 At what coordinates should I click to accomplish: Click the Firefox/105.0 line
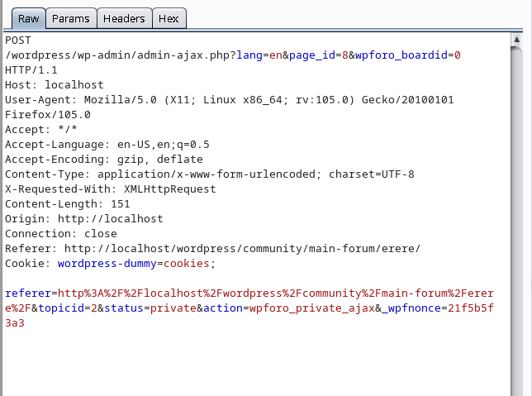pos(48,115)
